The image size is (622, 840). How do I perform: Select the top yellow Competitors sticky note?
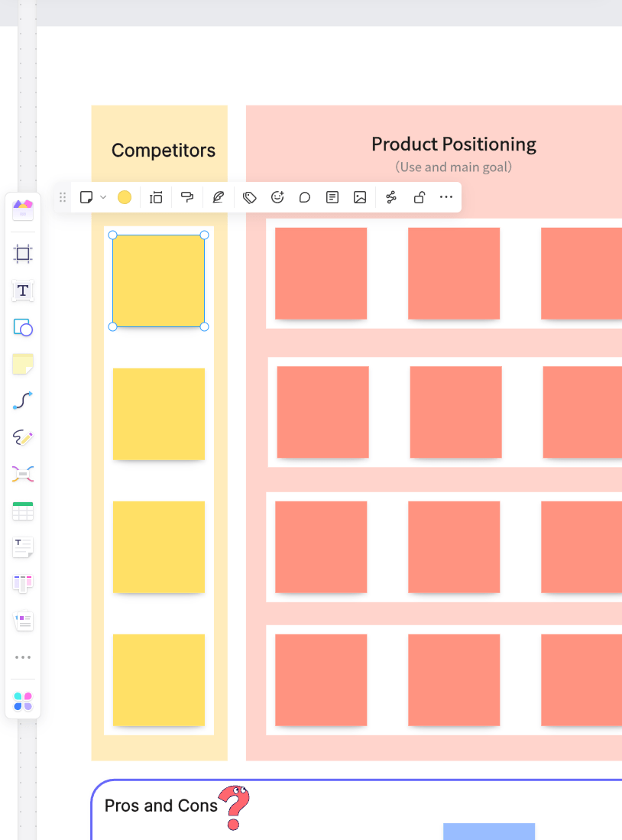click(x=158, y=281)
